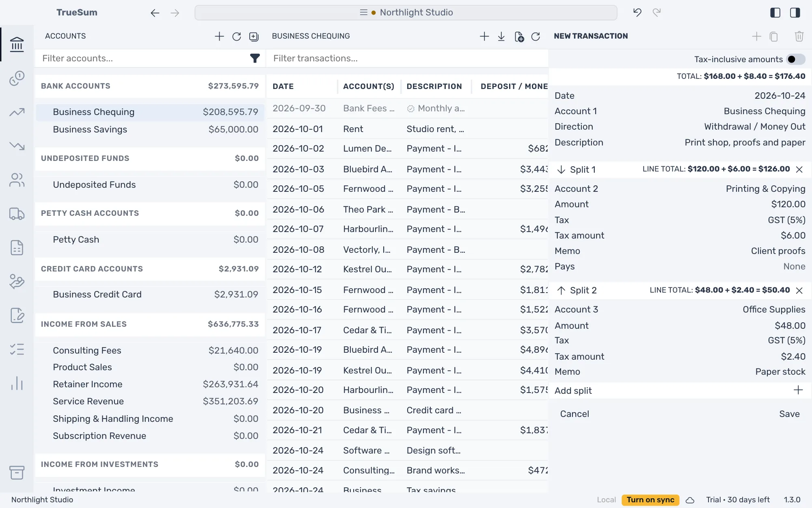812x508 pixels.
Task: Open the archive box icon in sidebar
Action: click(x=17, y=472)
